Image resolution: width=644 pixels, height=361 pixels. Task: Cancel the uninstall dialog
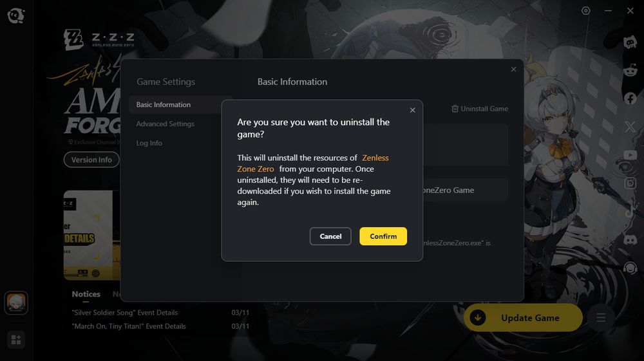click(x=330, y=236)
